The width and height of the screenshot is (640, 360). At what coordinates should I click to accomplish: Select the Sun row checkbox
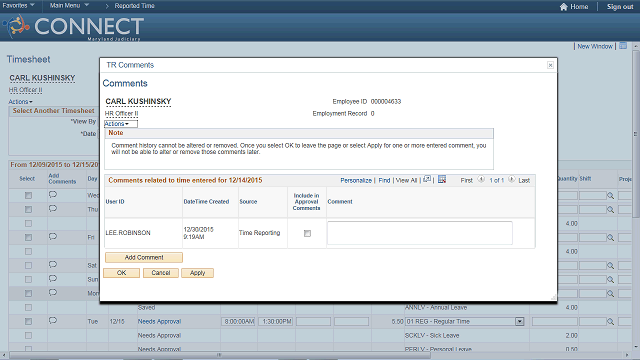[28, 280]
